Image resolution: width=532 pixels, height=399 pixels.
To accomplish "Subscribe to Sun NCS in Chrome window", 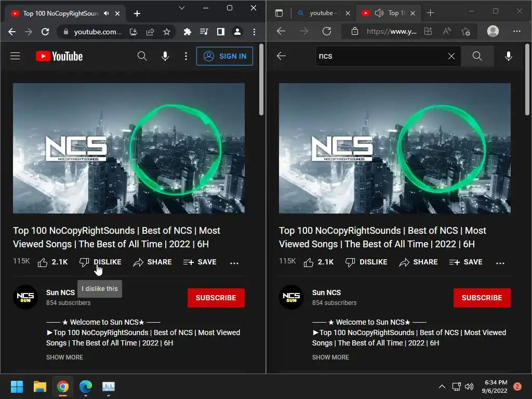I will tap(216, 298).
